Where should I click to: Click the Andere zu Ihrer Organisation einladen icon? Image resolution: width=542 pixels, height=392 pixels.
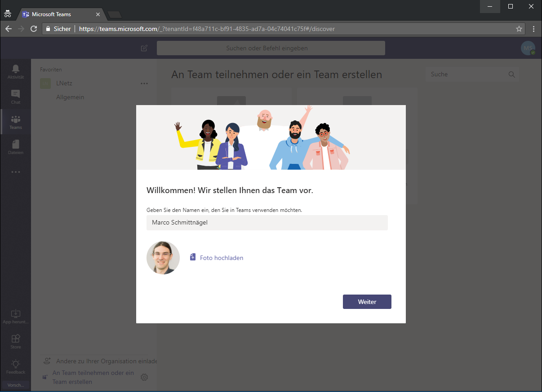coord(46,361)
